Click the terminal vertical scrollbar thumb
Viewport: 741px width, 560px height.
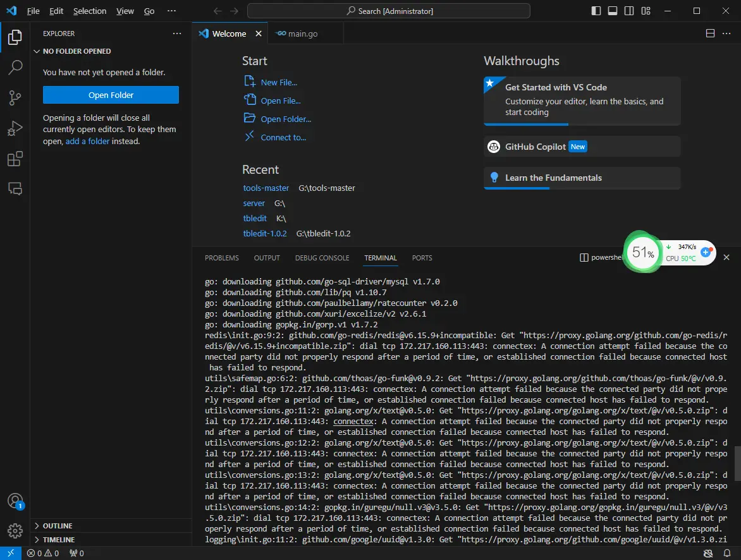[x=738, y=463]
